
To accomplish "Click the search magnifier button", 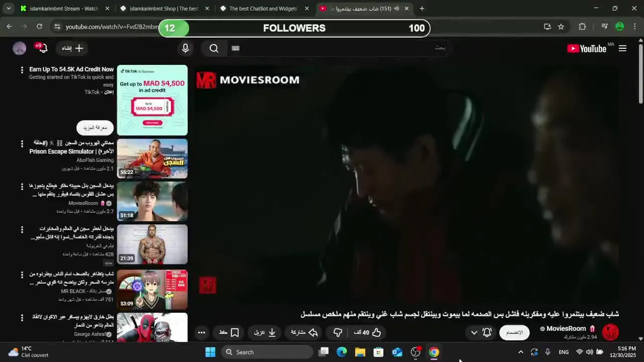I will pos(214,48).
